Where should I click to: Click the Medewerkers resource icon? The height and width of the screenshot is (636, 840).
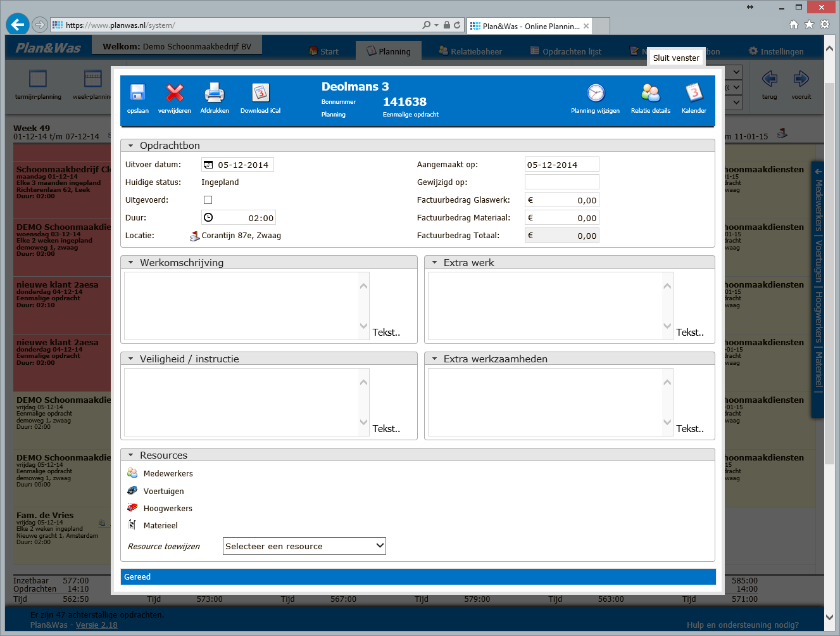pos(132,473)
